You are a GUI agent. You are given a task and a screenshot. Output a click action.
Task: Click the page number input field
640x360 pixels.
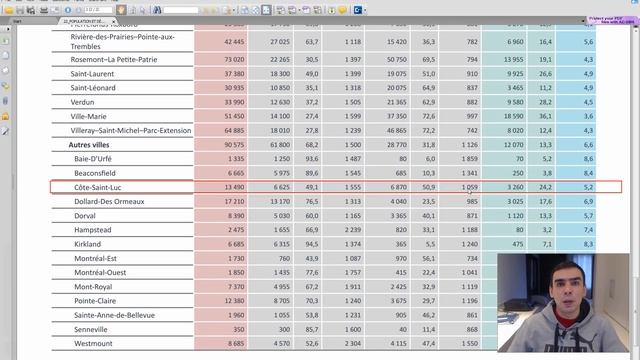coord(98,10)
